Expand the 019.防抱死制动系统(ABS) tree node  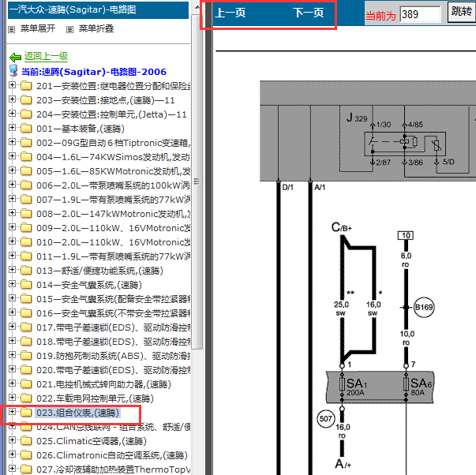(12, 355)
